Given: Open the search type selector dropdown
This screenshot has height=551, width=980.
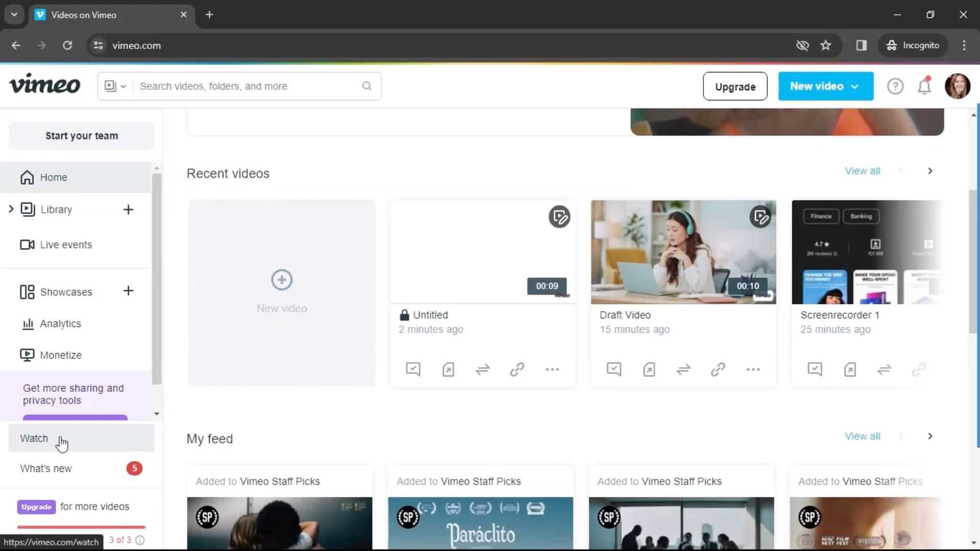Looking at the screenshot, I should tap(115, 86).
